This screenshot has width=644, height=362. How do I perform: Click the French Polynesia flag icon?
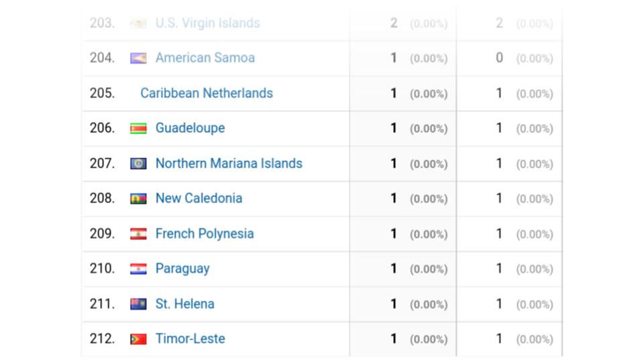138,234
